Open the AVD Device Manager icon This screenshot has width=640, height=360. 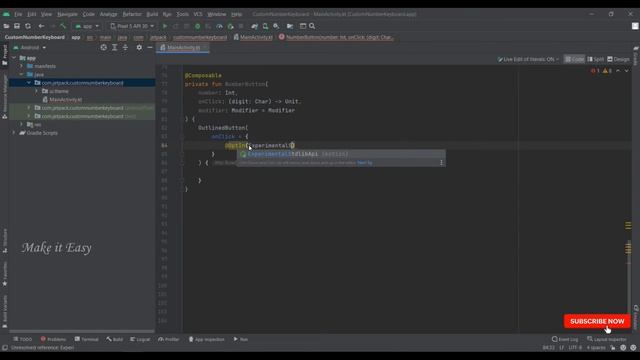265,26
